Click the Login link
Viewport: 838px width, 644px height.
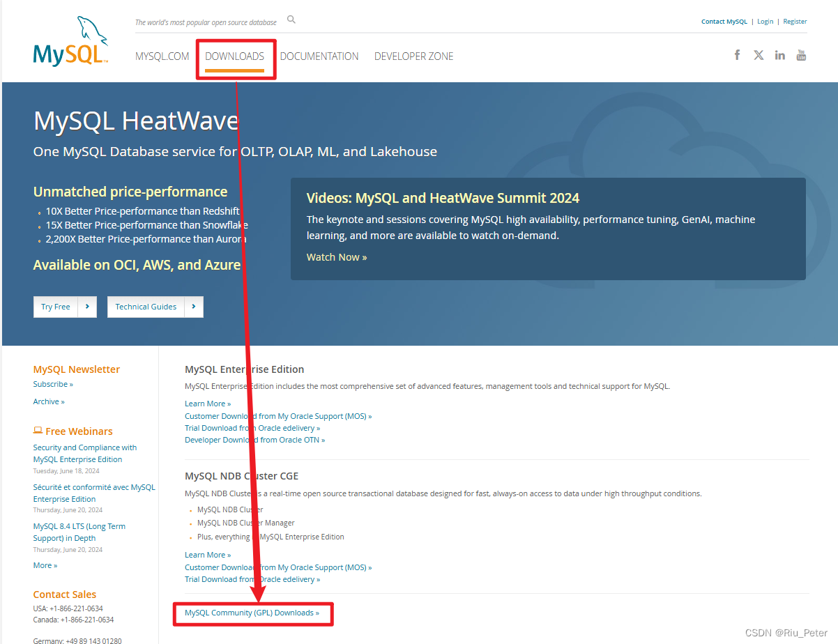(x=765, y=22)
